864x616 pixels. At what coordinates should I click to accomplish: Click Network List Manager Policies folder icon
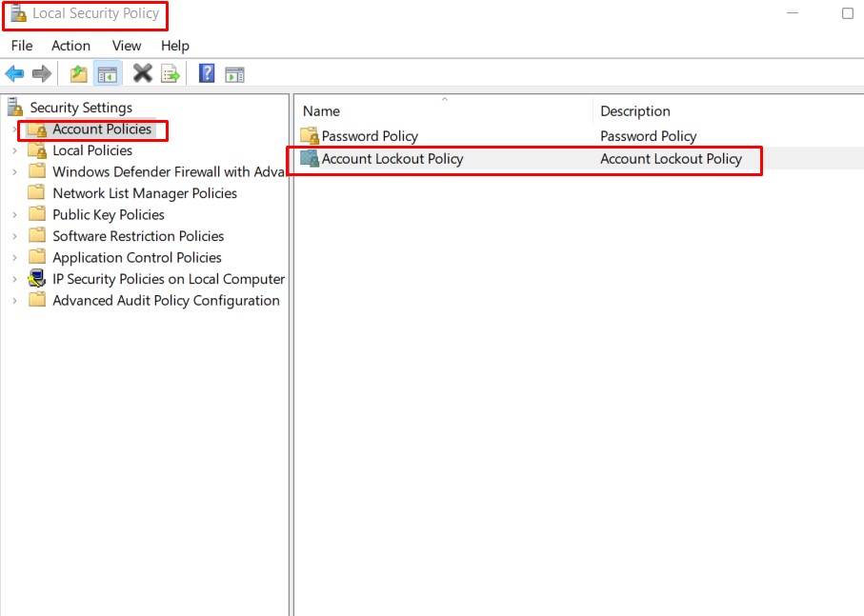pyautogui.click(x=37, y=192)
